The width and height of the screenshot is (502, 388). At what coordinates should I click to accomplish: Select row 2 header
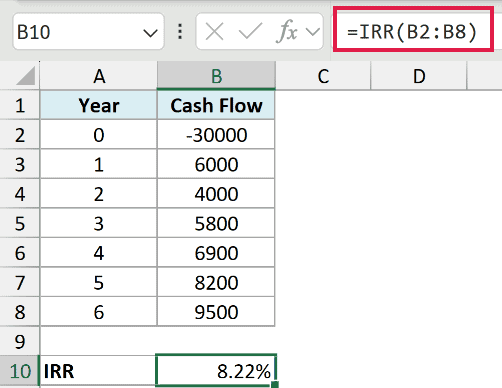[20, 135]
